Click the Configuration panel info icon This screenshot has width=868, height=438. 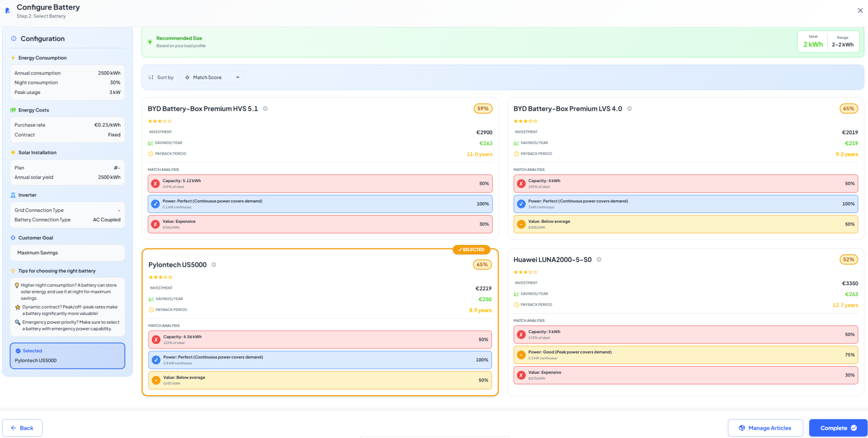tap(14, 38)
